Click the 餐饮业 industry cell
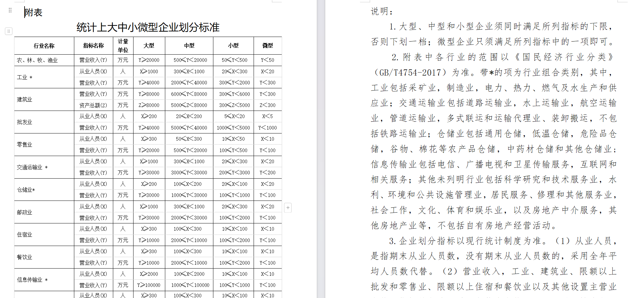Image resolution: width=644 pixels, height=298 pixels. [x=25, y=257]
